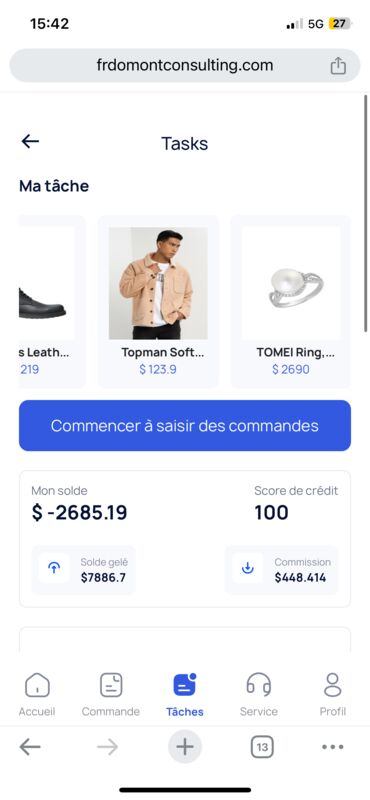
Task: Open the browser three-dot more menu
Action: pos(333,747)
